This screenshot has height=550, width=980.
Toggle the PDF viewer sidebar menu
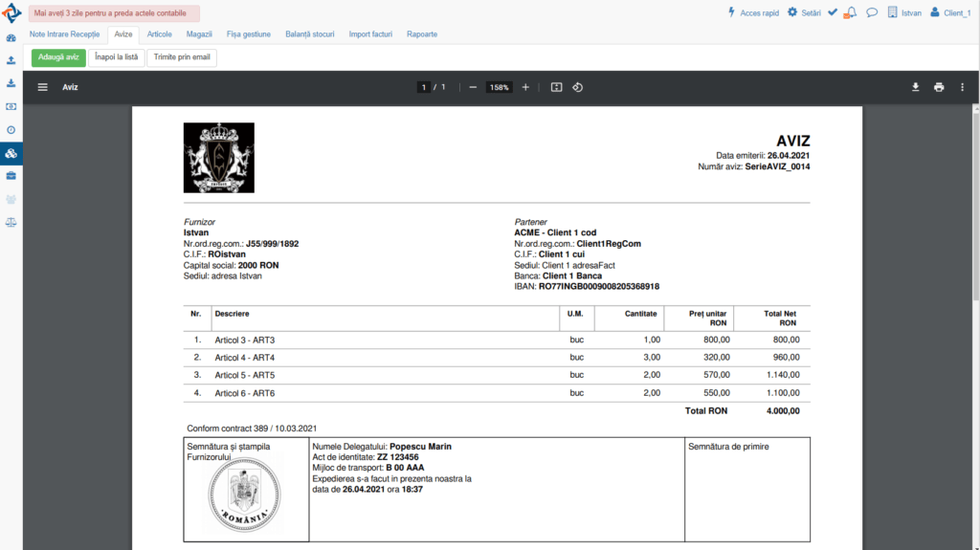[x=42, y=87]
